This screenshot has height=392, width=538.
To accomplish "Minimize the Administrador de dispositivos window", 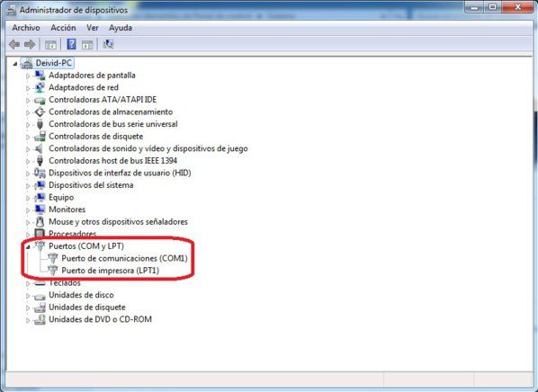I will pos(475,7).
